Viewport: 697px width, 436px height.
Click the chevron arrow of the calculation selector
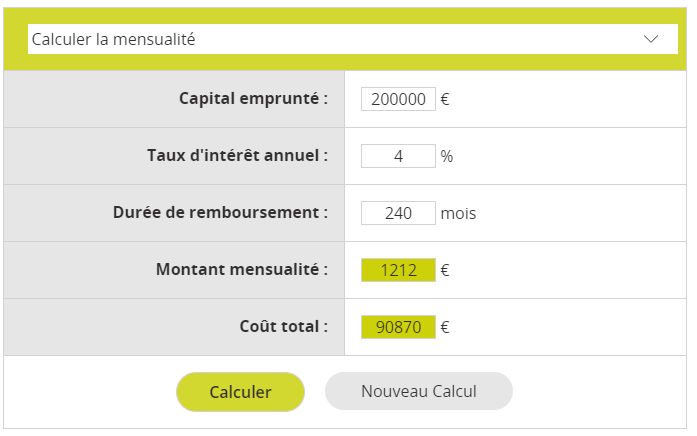pos(651,39)
